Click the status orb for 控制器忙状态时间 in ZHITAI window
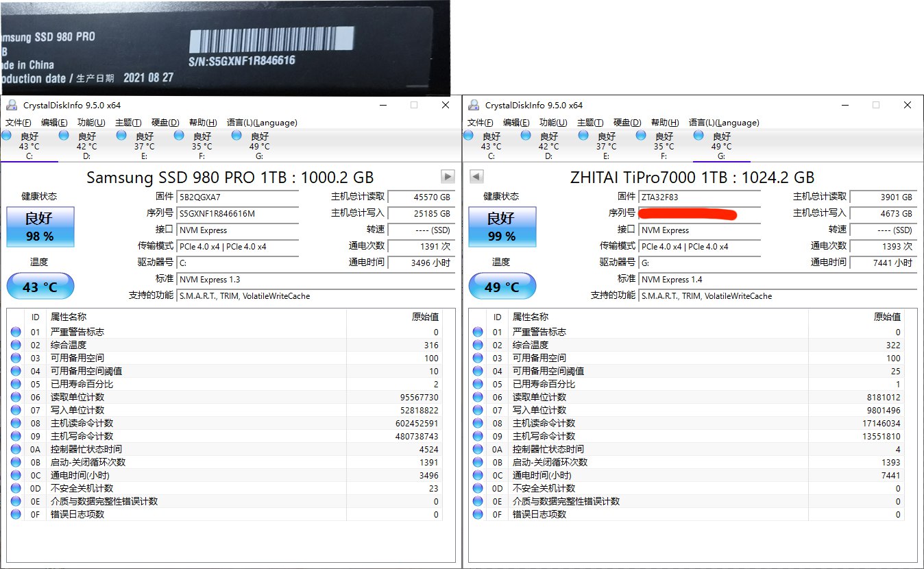The height and width of the screenshot is (569, 924). [x=478, y=449]
